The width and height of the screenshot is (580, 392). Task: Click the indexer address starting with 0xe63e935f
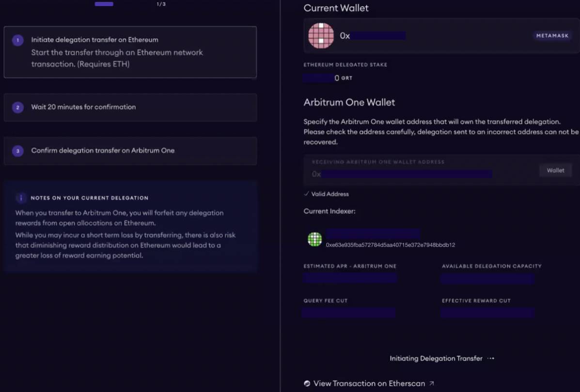390,245
